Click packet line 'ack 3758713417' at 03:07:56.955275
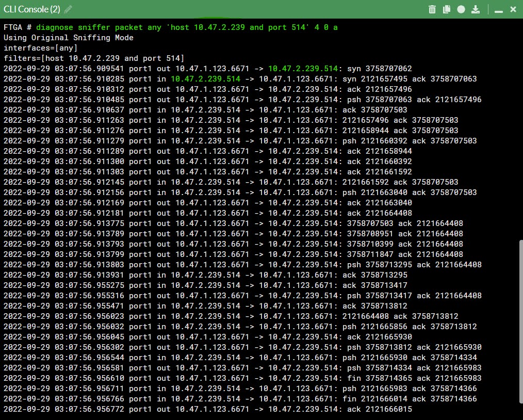523x420 pixels. [205, 286]
